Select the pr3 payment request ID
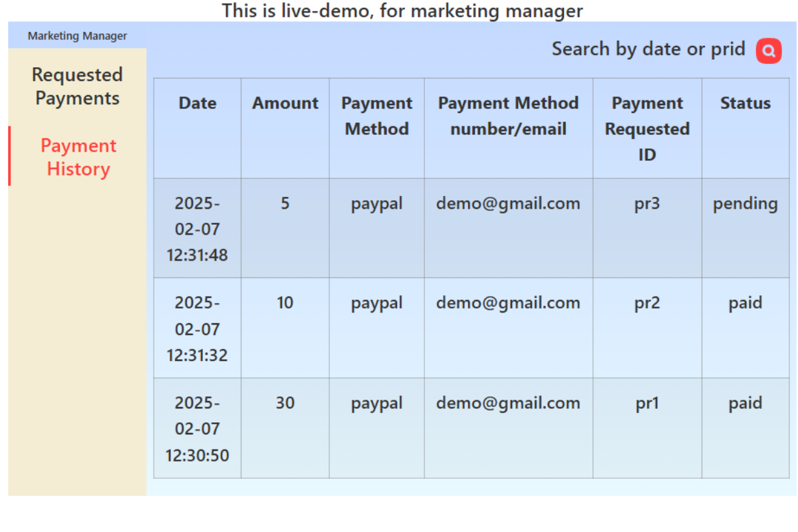Screen dimensions: 798x532 pyautogui.click(x=647, y=203)
